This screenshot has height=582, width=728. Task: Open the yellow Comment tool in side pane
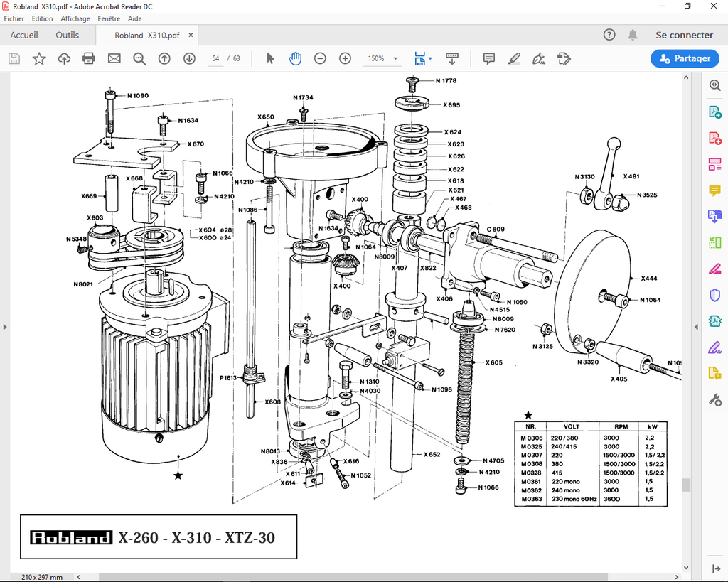tap(715, 190)
